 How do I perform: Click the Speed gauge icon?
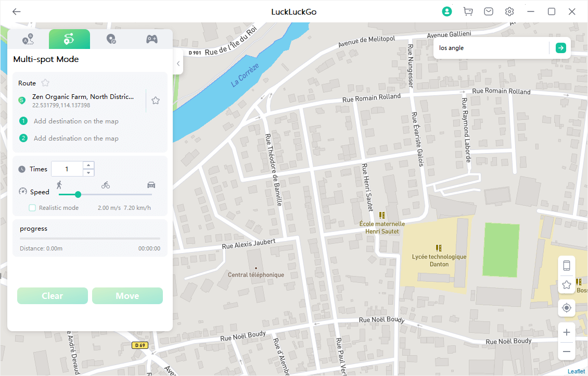[22, 191]
